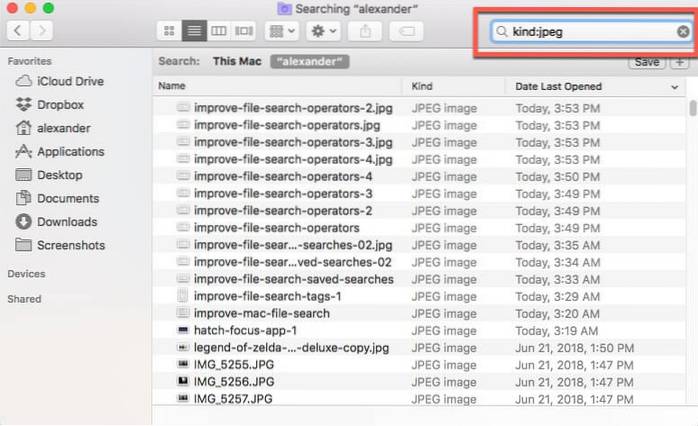Switch to cover flow view

coord(242,32)
